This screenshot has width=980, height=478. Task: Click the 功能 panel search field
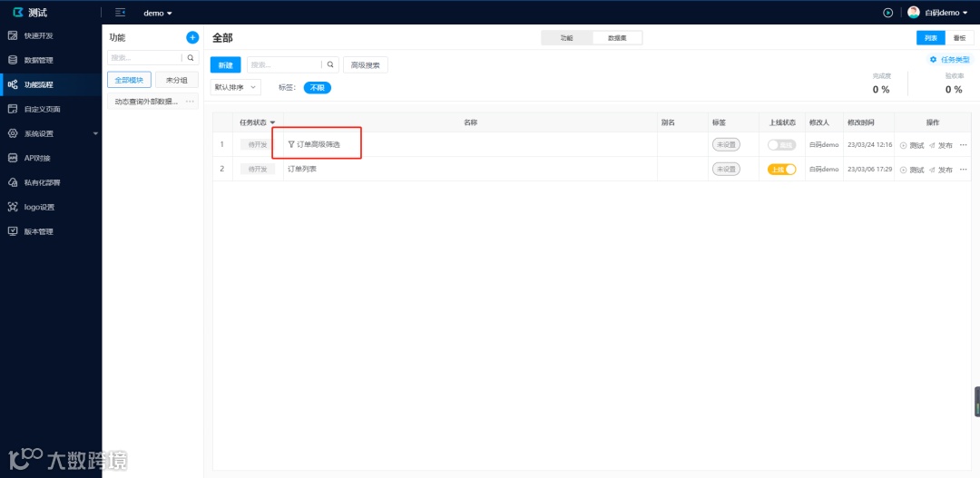coord(144,57)
